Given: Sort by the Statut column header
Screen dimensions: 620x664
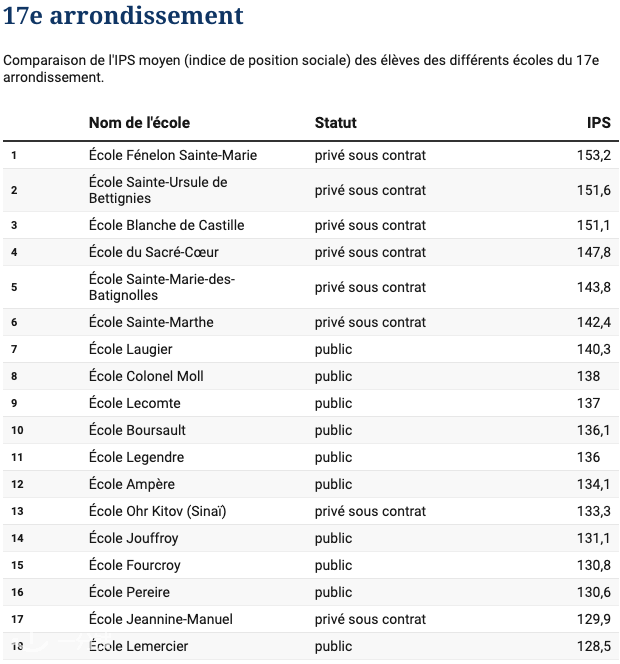Looking at the screenshot, I should pyautogui.click(x=335, y=123).
